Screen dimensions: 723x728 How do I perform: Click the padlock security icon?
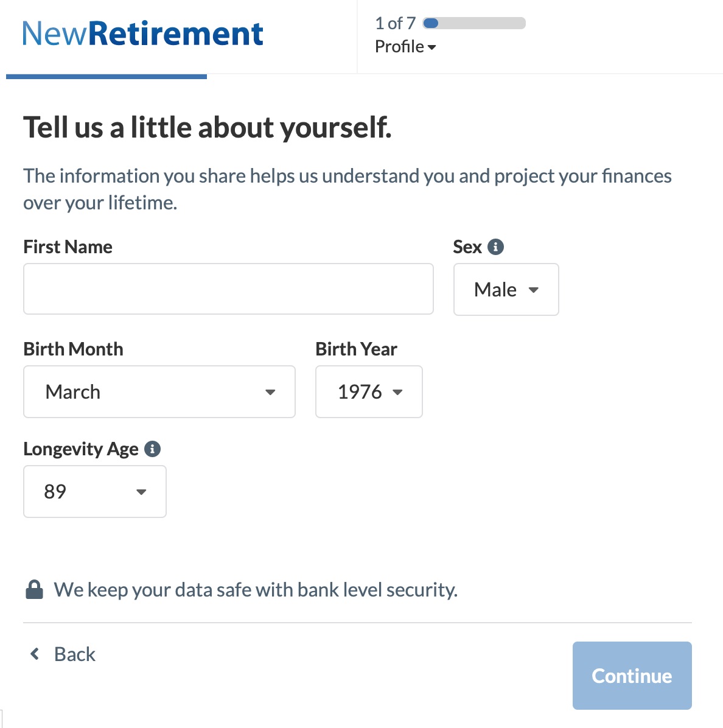click(x=35, y=589)
